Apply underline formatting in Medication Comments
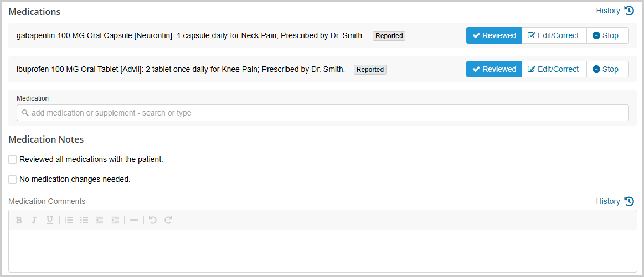This screenshot has width=644, height=277. point(50,220)
